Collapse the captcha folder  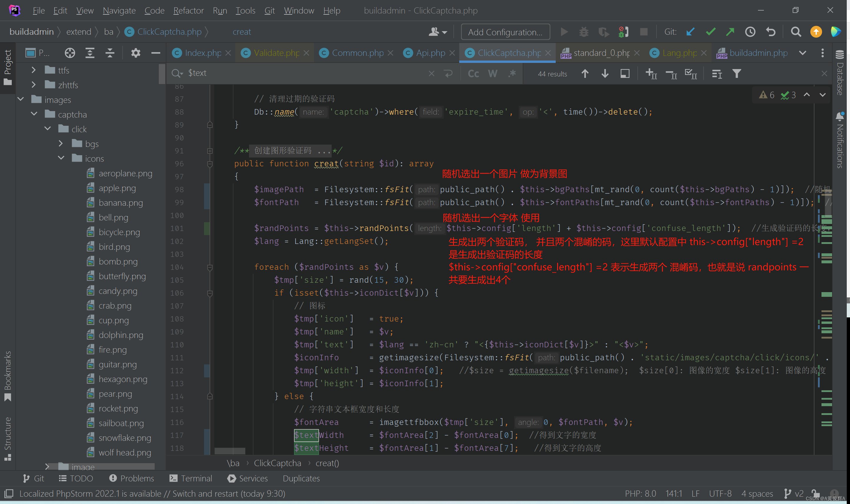pos(34,114)
